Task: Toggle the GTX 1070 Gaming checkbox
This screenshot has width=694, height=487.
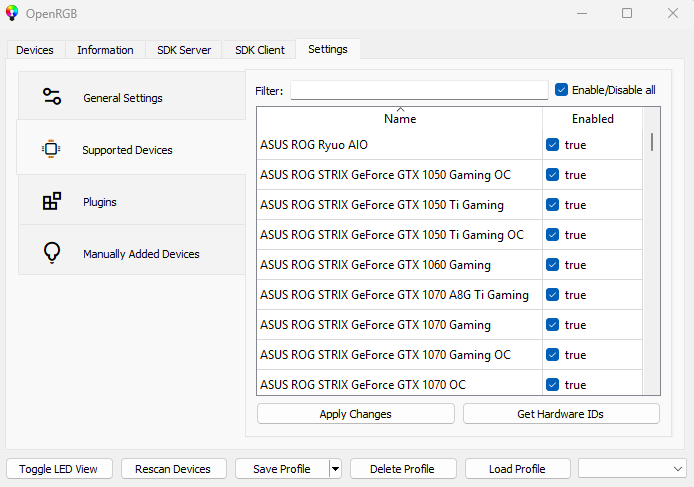Action: [552, 325]
